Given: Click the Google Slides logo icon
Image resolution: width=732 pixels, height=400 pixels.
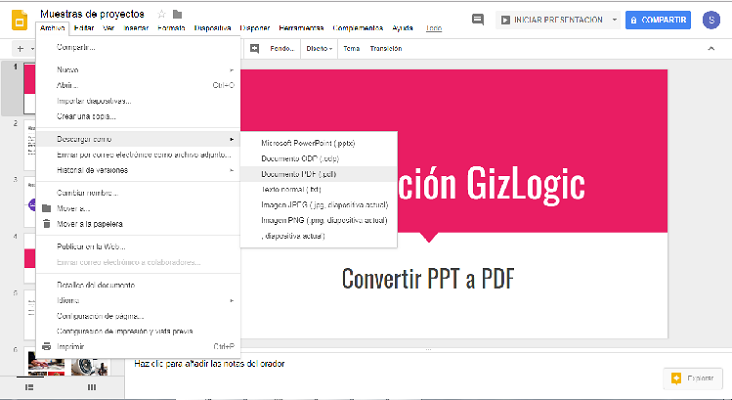Looking at the screenshot, I should pos(20,21).
